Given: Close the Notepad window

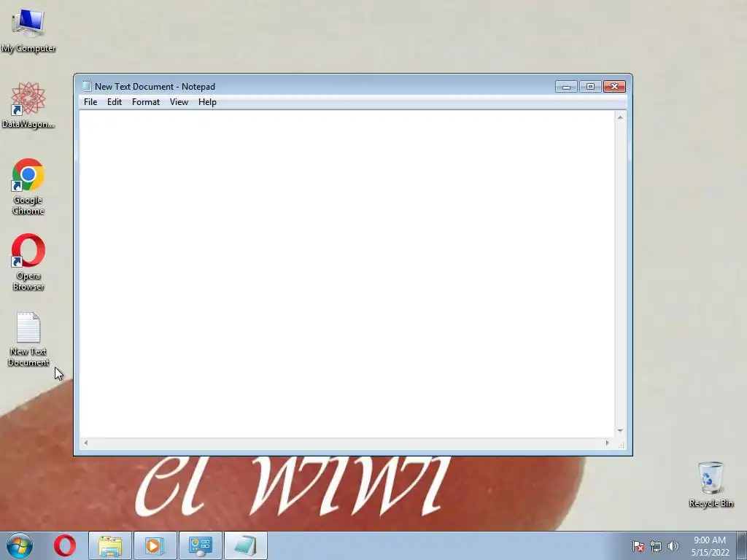Looking at the screenshot, I should (x=614, y=86).
